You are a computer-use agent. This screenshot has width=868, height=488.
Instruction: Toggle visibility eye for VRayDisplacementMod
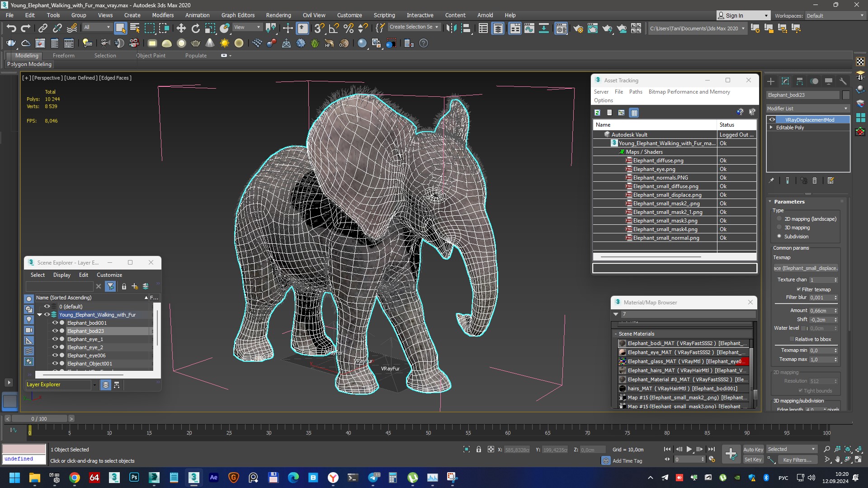pos(772,120)
